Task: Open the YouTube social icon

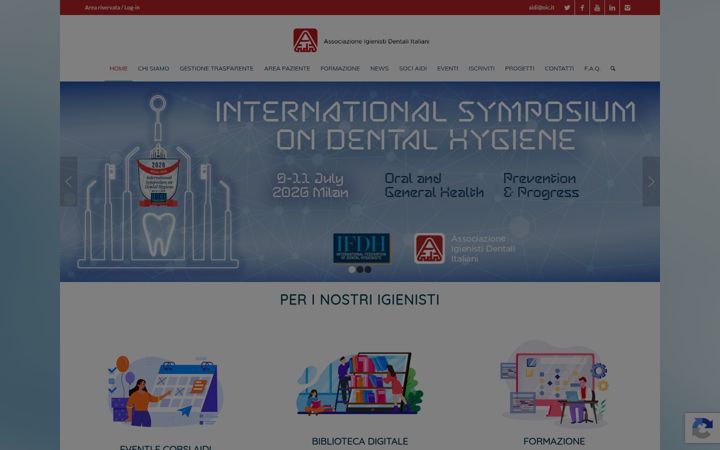Action: point(597,7)
